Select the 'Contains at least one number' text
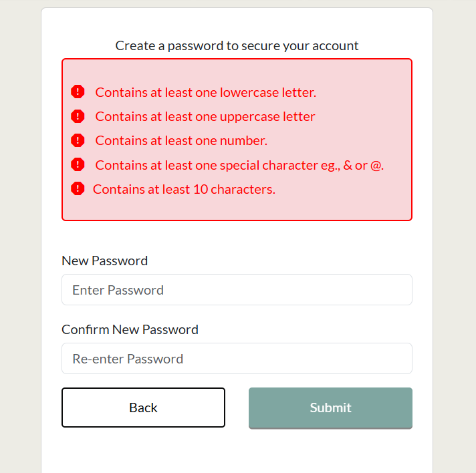 click(x=181, y=141)
